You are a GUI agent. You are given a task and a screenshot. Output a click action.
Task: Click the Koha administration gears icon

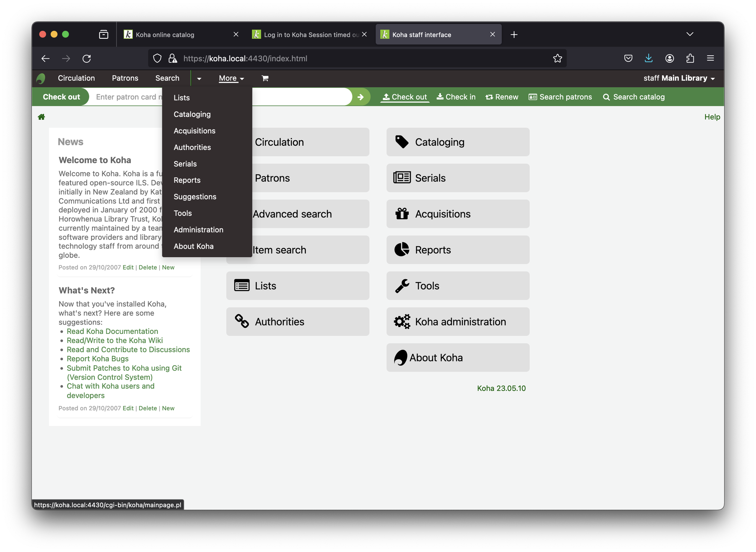401,322
